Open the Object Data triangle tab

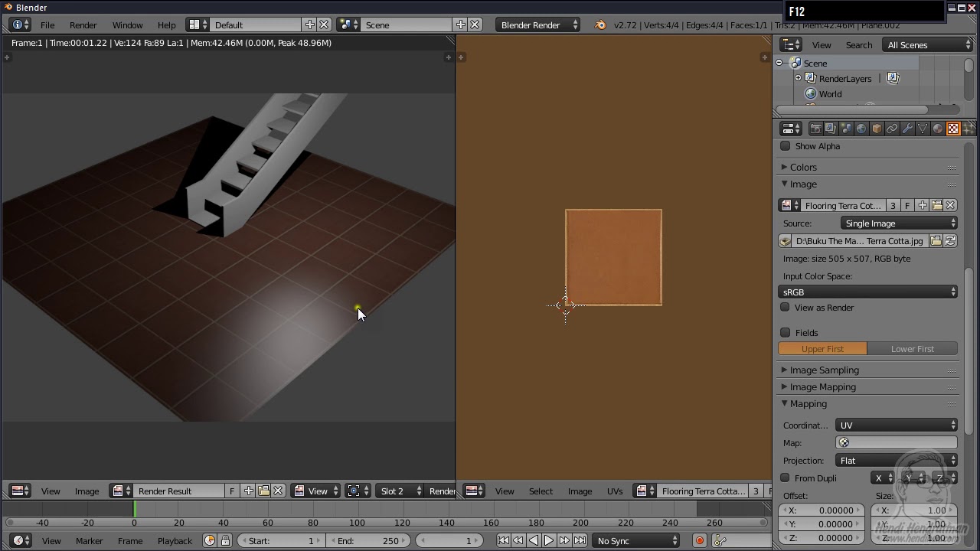click(923, 129)
